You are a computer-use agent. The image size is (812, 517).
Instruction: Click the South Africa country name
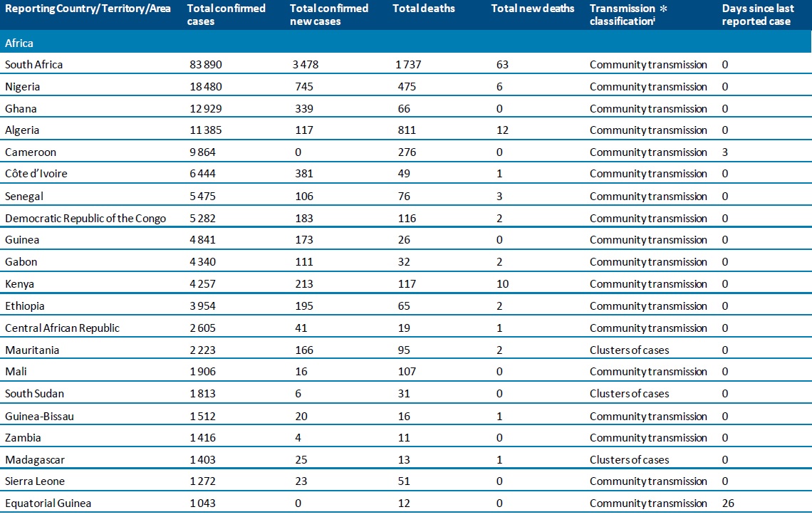click(33, 65)
